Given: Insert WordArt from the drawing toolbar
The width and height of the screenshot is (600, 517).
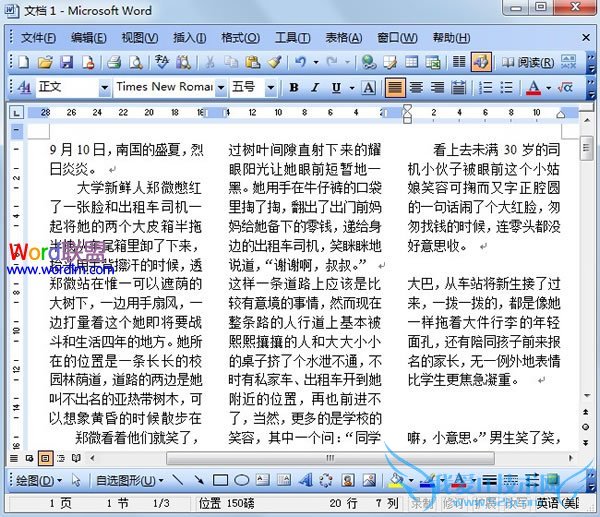Looking at the screenshot, I should 305,480.
